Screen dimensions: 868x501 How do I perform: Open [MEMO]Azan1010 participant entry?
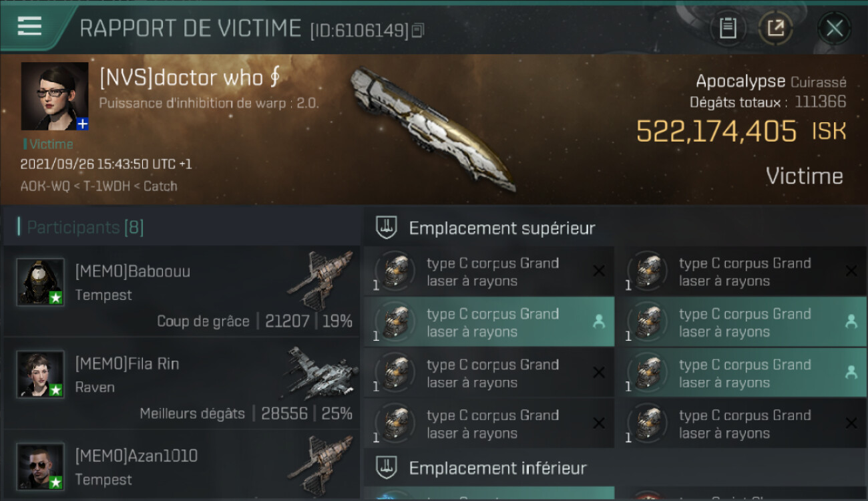(x=182, y=466)
